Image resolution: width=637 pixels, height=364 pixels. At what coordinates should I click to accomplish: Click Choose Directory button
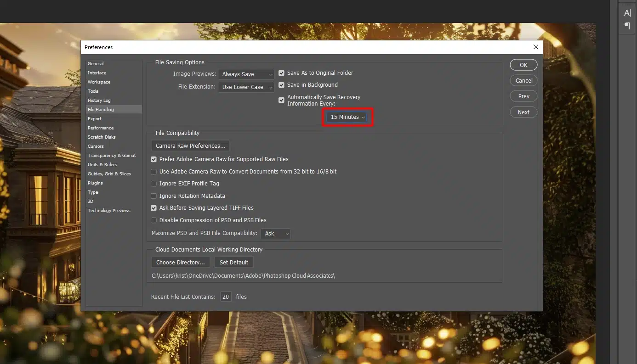pyautogui.click(x=180, y=263)
